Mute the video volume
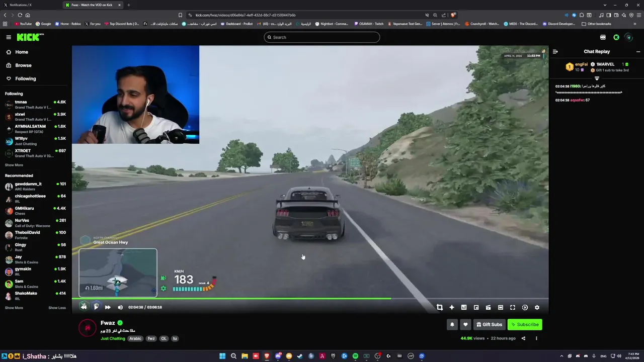The image size is (644, 362). coord(120,307)
